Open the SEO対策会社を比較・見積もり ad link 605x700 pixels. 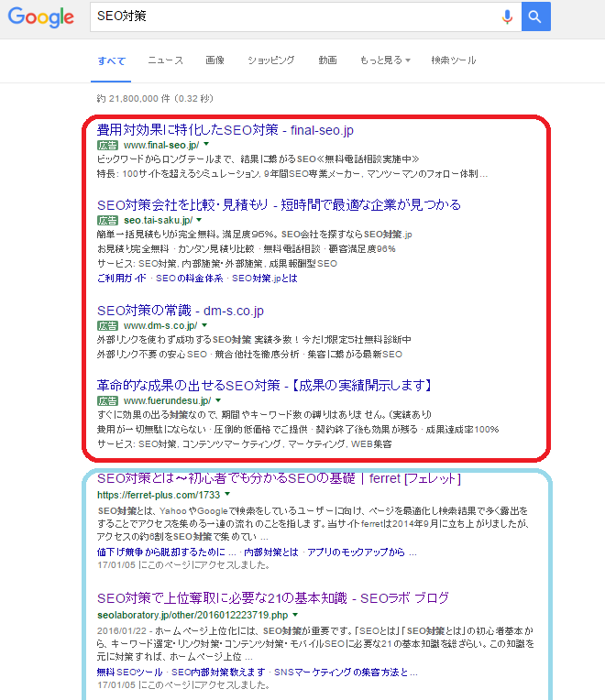point(279,204)
